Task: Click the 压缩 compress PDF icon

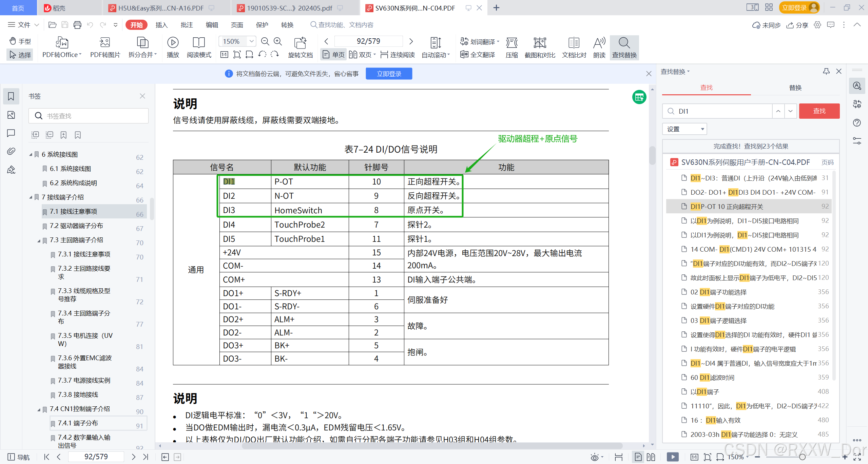Action: pos(512,43)
